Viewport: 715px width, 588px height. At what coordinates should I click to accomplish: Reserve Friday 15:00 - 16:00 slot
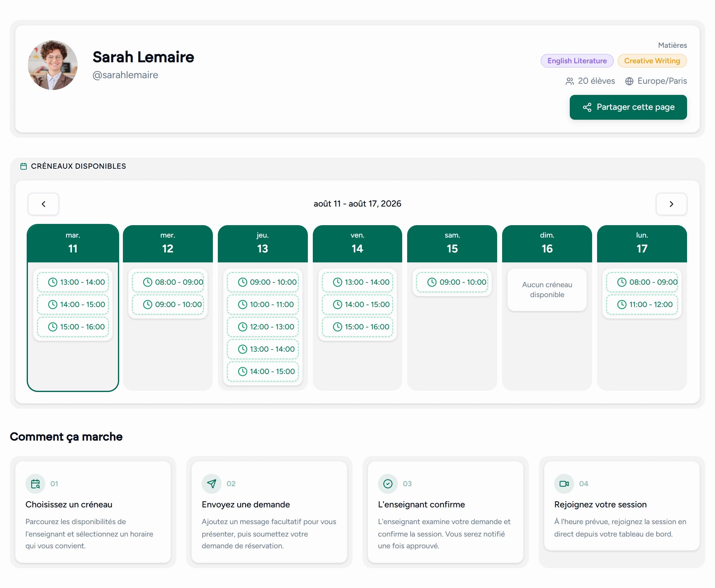point(357,327)
